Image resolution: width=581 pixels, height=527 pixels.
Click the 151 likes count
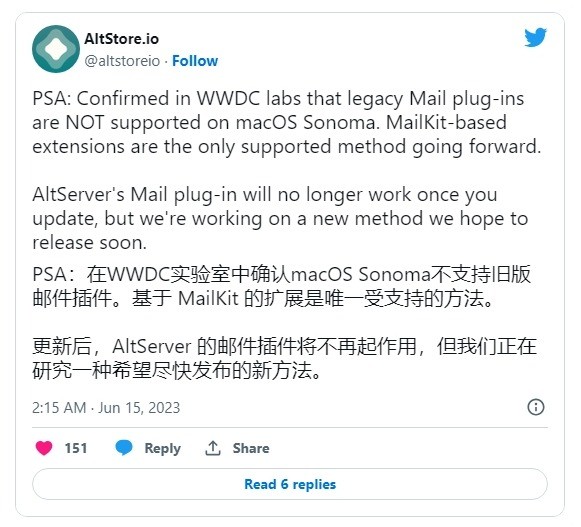point(76,448)
